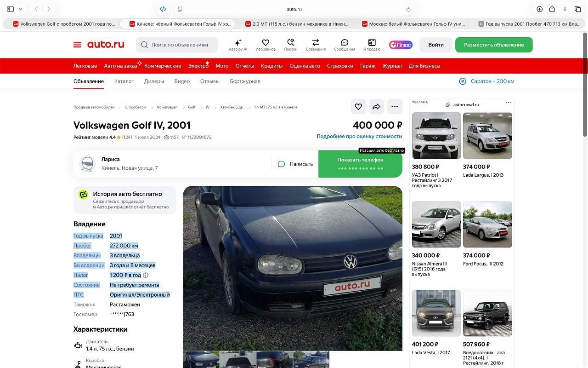588x368 pixels.
Task: Go forward in browser history
Action: 49,9
